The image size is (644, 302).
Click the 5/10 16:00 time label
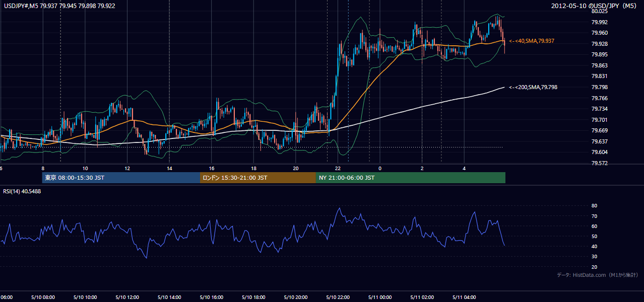tap(212, 297)
